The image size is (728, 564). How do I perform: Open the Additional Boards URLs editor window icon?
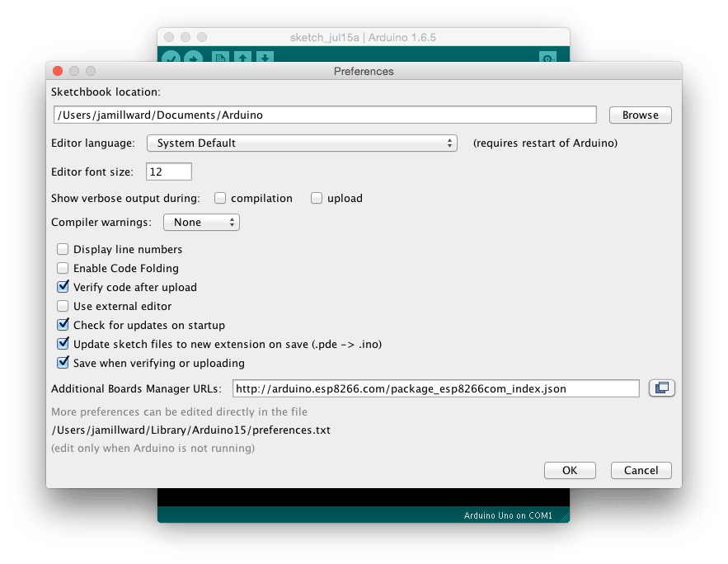(x=661, y=388)
